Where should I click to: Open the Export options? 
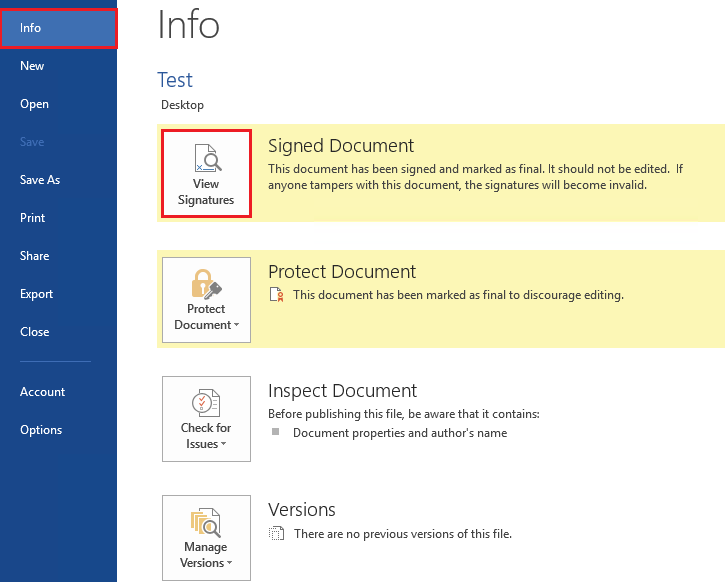tap(36, 294)
